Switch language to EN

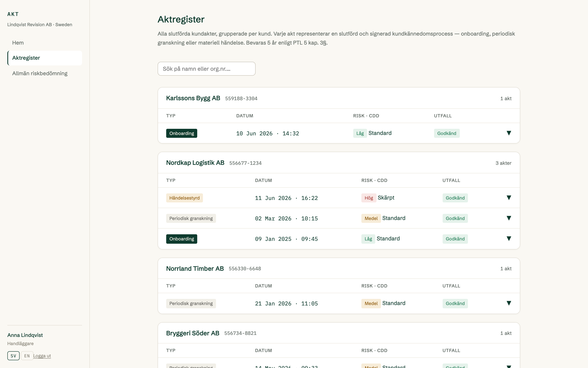tap(27, 356)
